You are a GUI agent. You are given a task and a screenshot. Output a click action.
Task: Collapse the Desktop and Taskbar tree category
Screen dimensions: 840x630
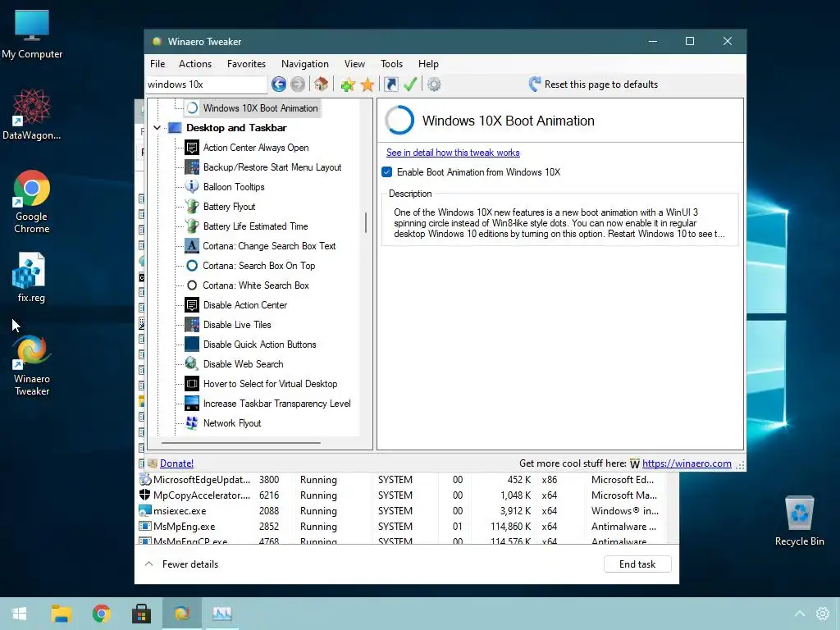[x=157, y=127]
